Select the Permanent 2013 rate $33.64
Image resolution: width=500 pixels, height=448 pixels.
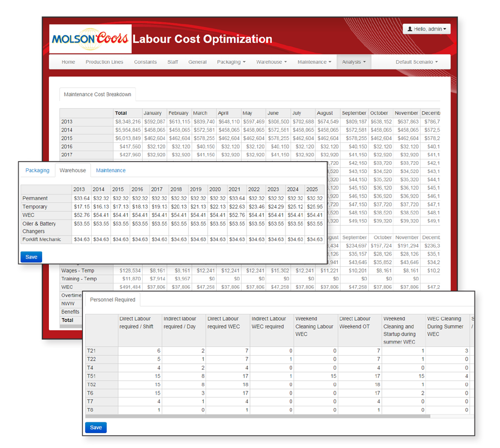82,198
